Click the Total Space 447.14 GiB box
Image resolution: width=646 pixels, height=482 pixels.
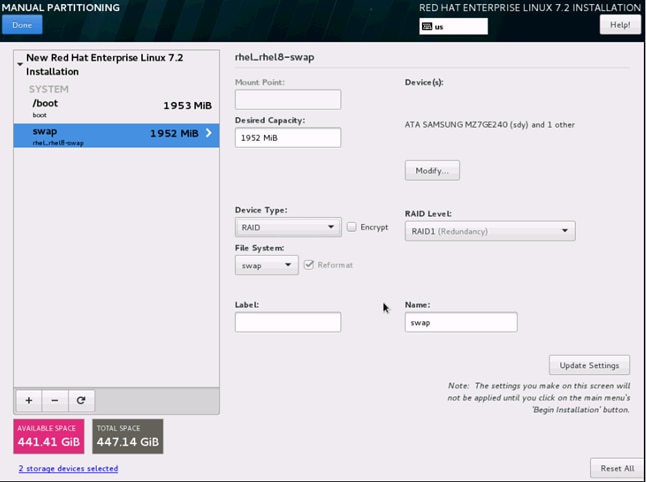[128, 437]
